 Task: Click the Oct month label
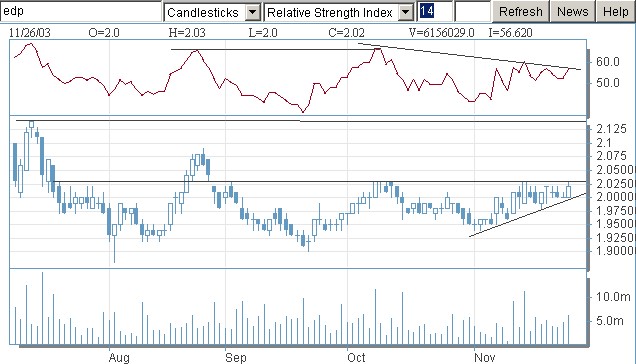coord(356,358)
